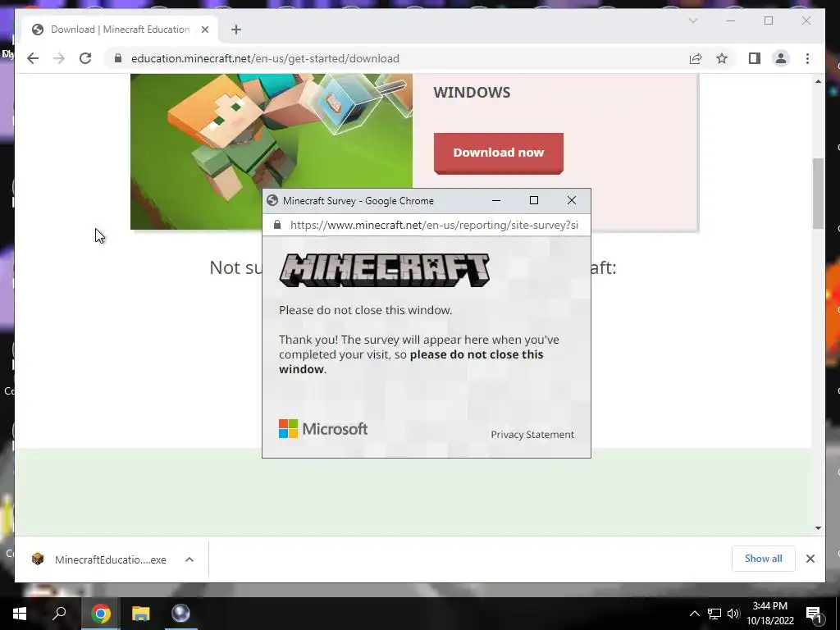840x630 pixels.
Task: Click the scrollbar down arrow
Action: [818, 528]
